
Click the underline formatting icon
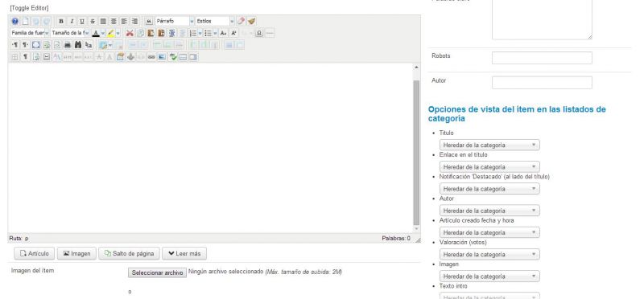pos(82,22)
